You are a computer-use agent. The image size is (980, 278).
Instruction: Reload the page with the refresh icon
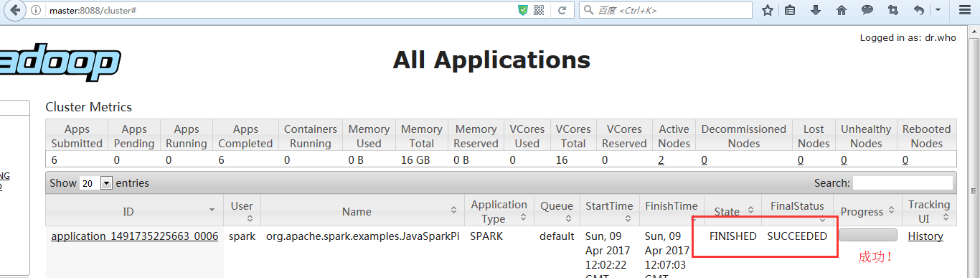(x=562, y=10)
